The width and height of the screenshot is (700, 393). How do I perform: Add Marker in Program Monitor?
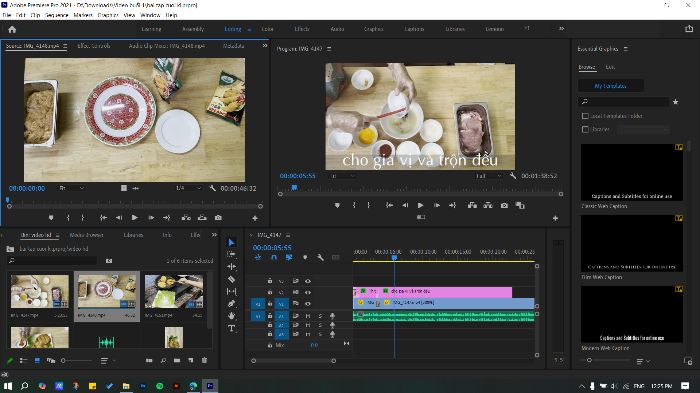pos(337,205)
